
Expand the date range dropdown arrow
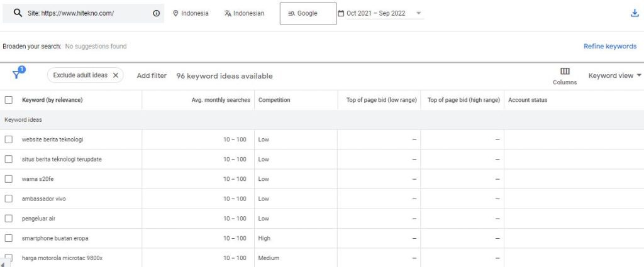[x=418, y=13]
